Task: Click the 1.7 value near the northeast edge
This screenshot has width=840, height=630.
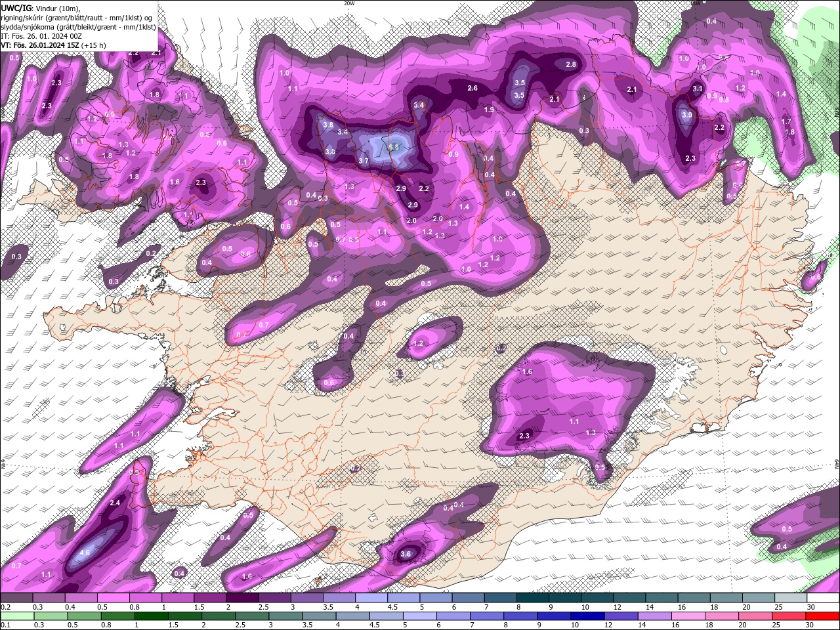Action: click(x=786, y=121)
